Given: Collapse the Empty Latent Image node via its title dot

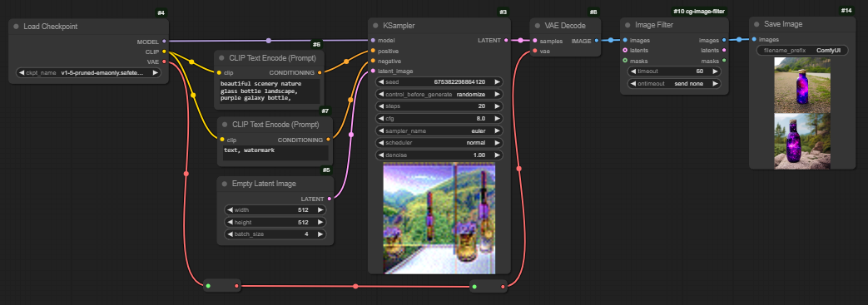Looking at the screenshot, I should click(224, 184).
